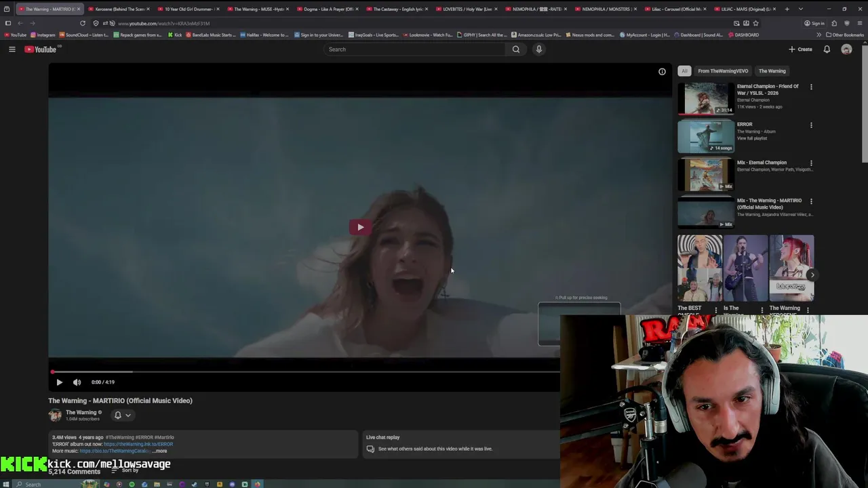Image resolution: width=868 pixels, height=488 pixels.
Task: Open the Kick bookmark
Action: (x=175, y=35)
